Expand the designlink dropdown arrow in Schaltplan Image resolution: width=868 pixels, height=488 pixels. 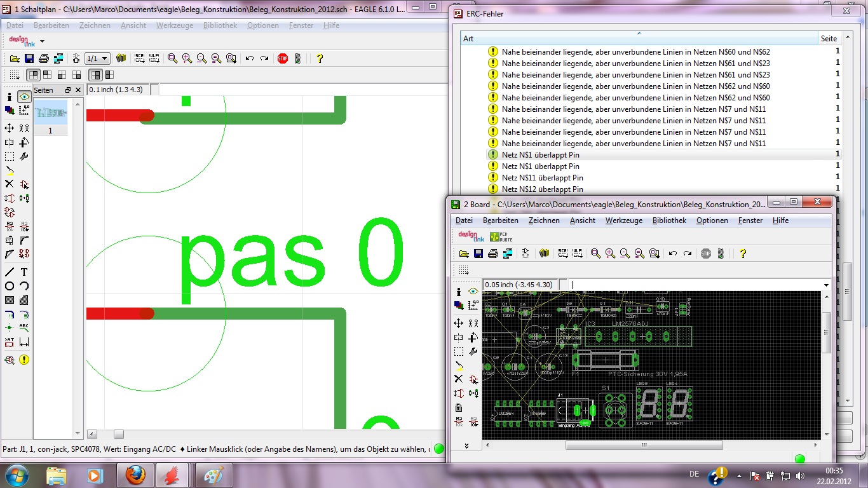point(42,41)
